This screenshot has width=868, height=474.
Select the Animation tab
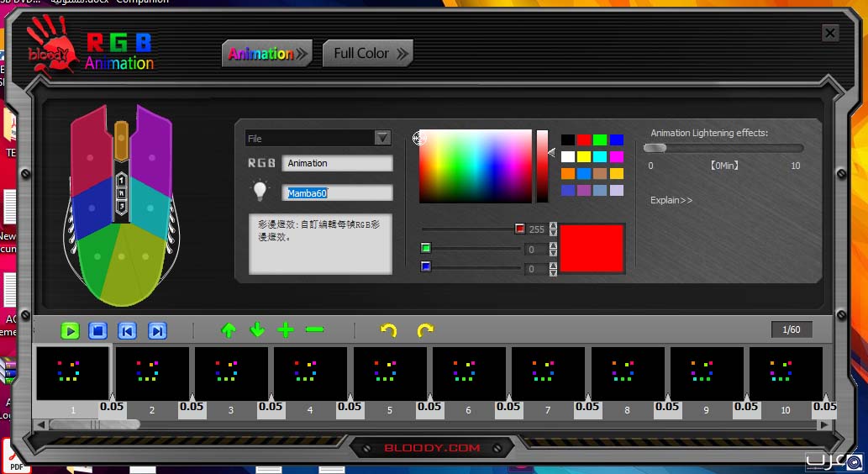point(266,54)
